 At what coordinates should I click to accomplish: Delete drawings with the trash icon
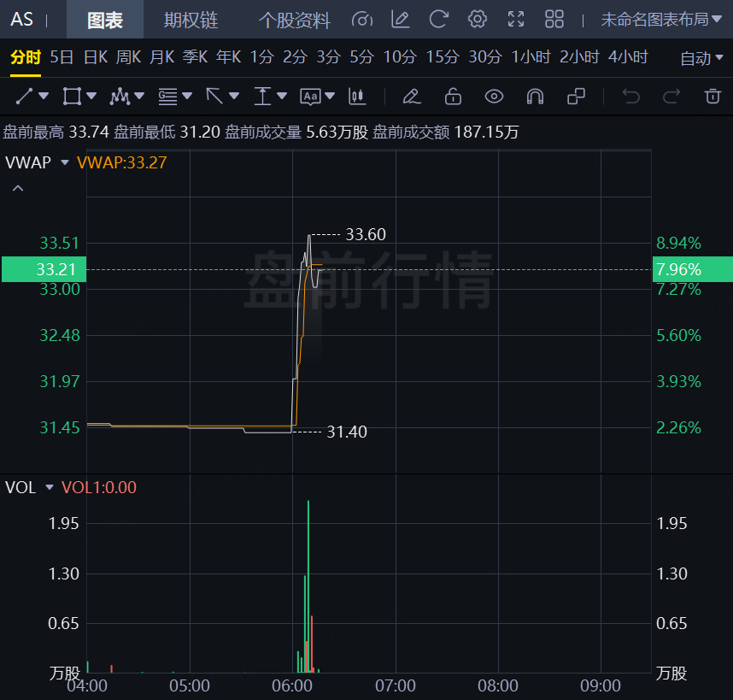tap(712, 96)
